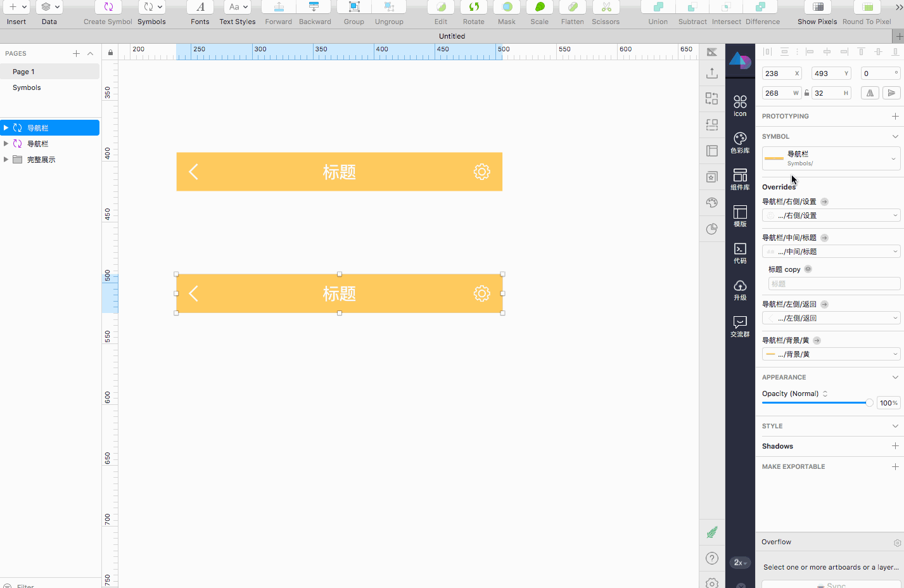904x588 pixels.
Task: Apply the Difference boolean operation
Action: point(761,7)
